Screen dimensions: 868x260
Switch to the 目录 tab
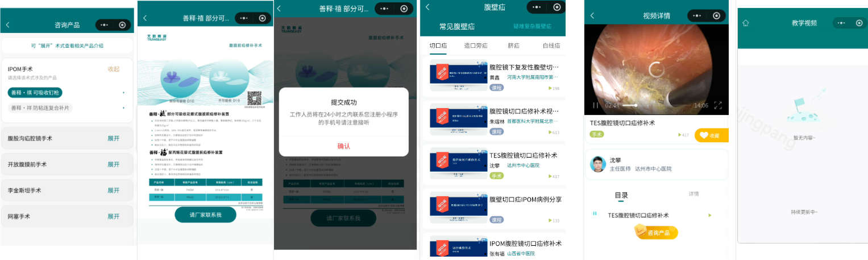[x=621, y=196]
